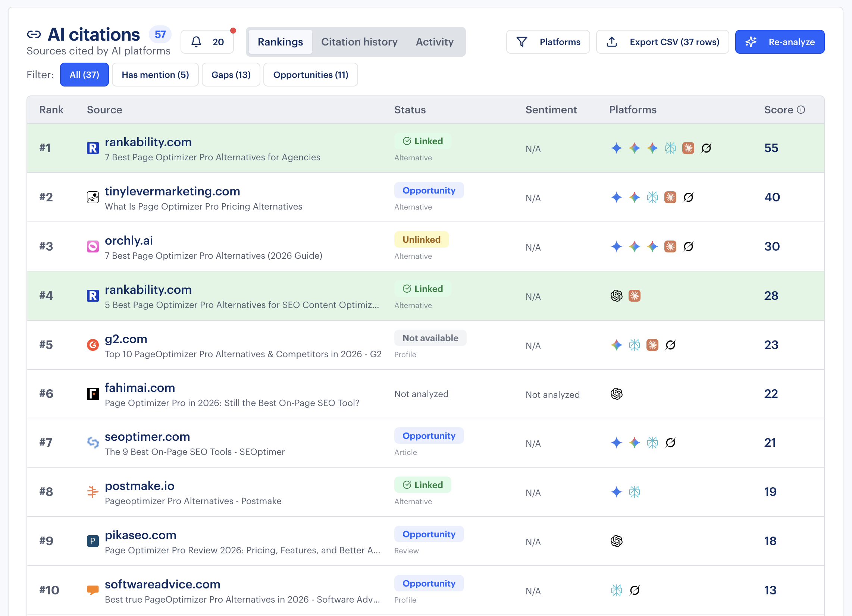
Task: Click the blue Gemini star in the postmake.io row
Action: [617, 493]
